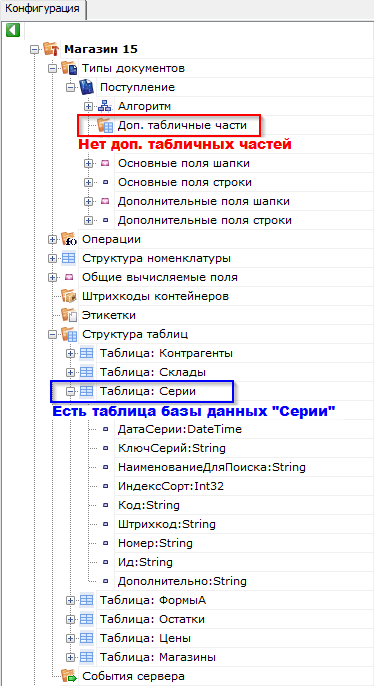Click the Таблица: Серии table icon

tap(87, 392)
